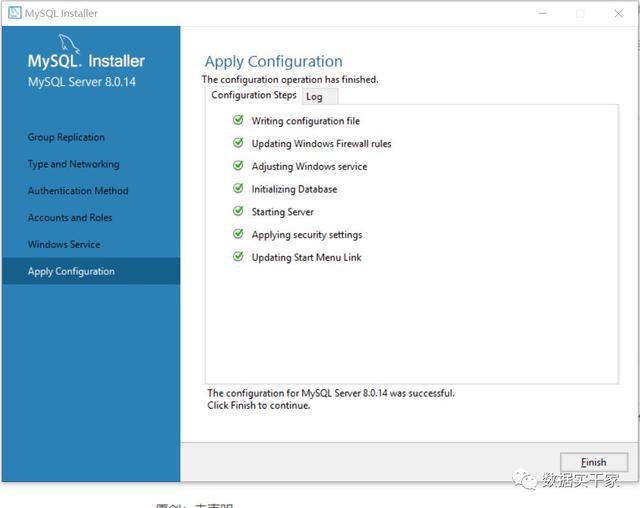Switch to the Log tab
The height and width of the screenshot is (508, 640).
[320, 97]
